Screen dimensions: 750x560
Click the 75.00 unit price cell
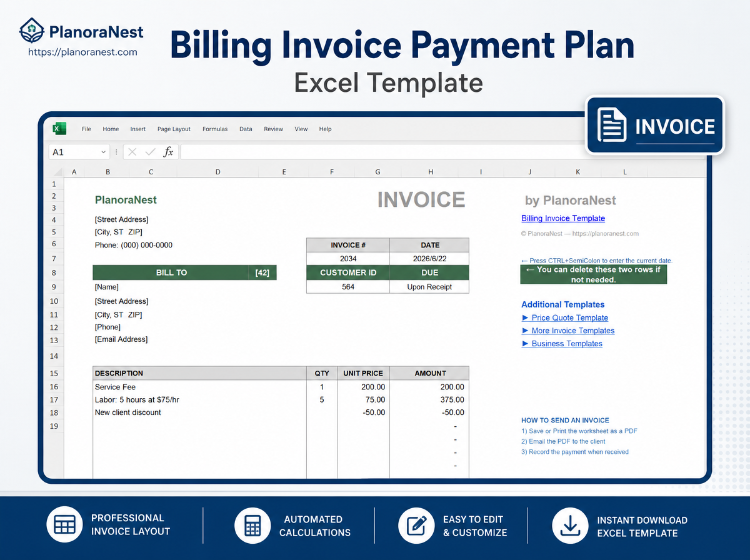coord(364,399)
